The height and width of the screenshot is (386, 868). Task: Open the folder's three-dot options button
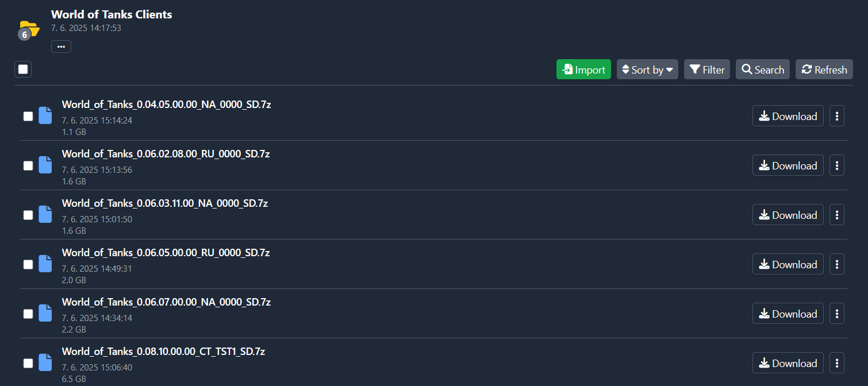click(61, 47)
